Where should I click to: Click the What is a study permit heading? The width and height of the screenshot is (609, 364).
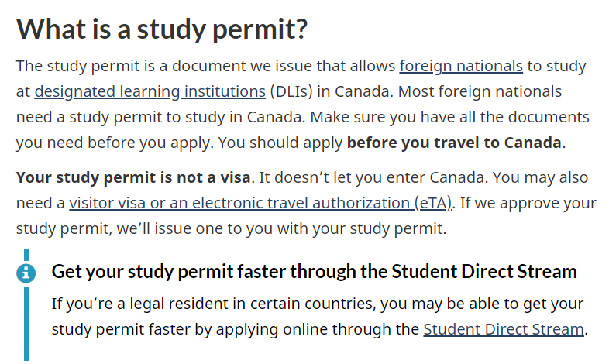(162, 29)
